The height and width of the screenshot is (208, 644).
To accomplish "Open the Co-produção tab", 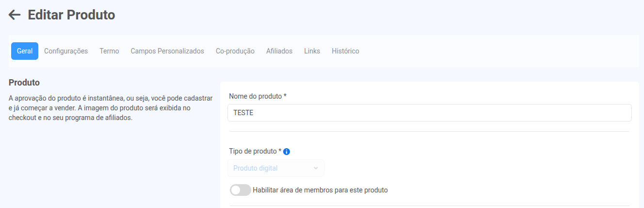I will point(235,51).
